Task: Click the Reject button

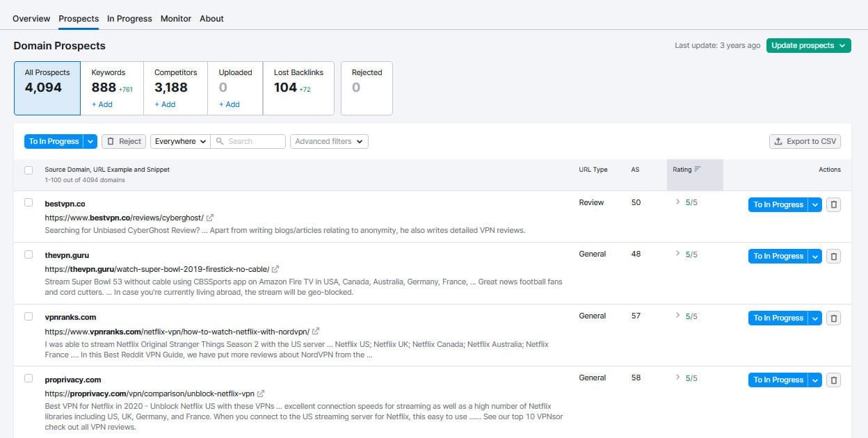Action: point(124,141)
